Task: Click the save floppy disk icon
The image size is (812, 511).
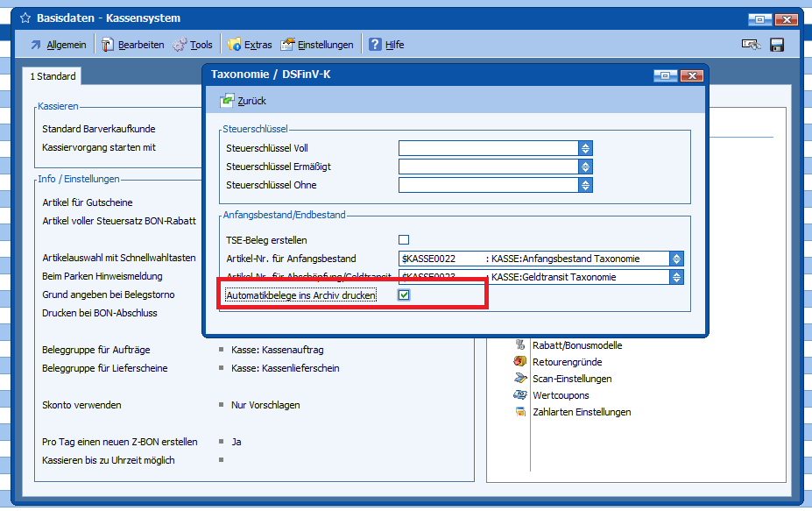Action: [776, 45]
